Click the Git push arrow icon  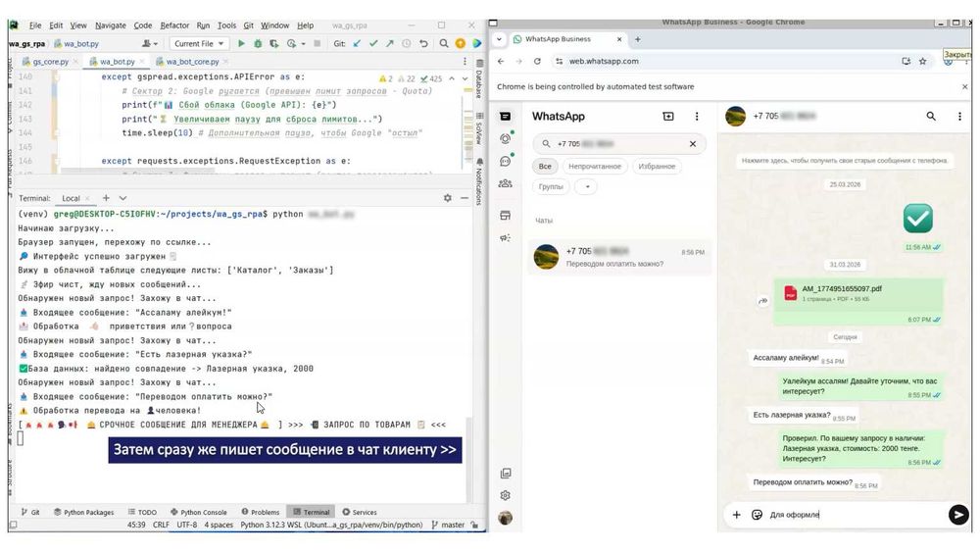coord(389,44)
